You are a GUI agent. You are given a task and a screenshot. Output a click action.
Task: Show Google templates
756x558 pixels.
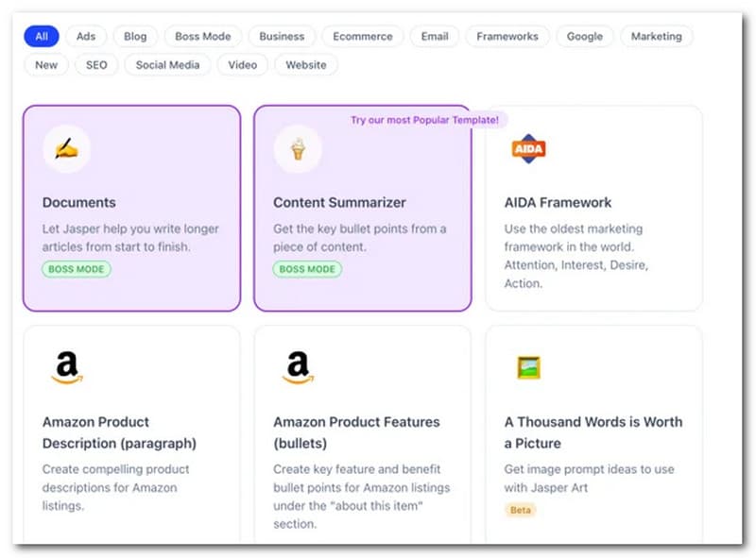[584, 36]
